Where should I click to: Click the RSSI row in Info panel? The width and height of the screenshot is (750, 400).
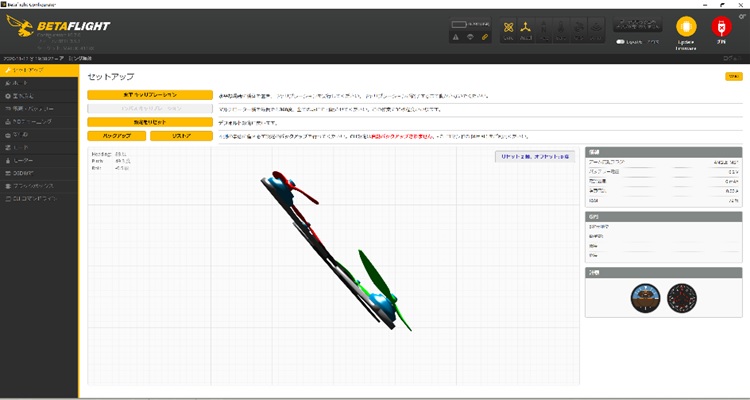click(663, 200)
